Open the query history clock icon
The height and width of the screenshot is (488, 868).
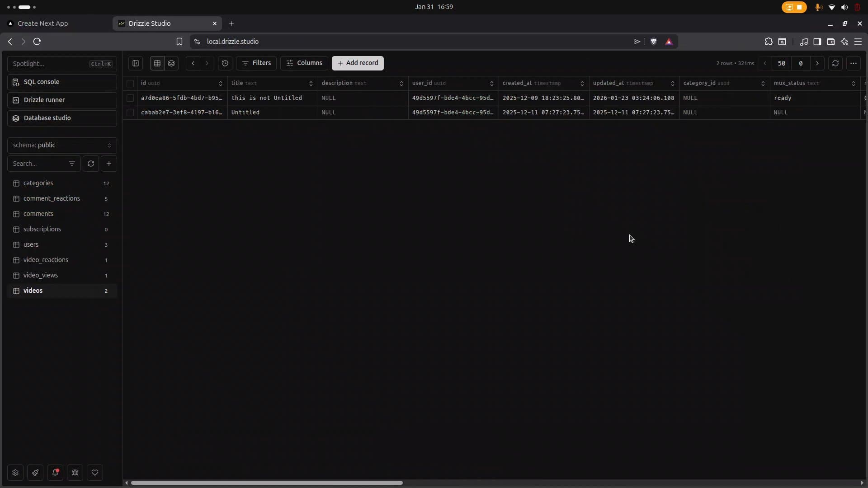click(225, 63)
